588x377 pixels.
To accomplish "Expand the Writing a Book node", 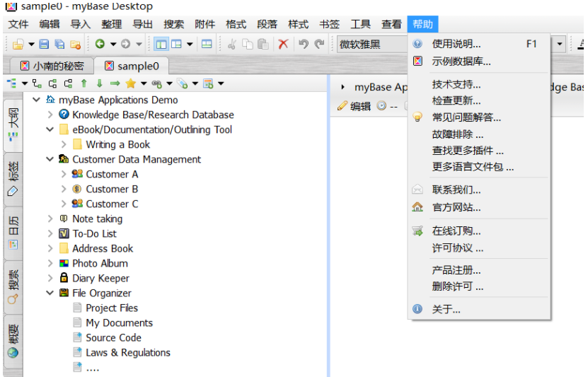I will [x=64, y=144].
